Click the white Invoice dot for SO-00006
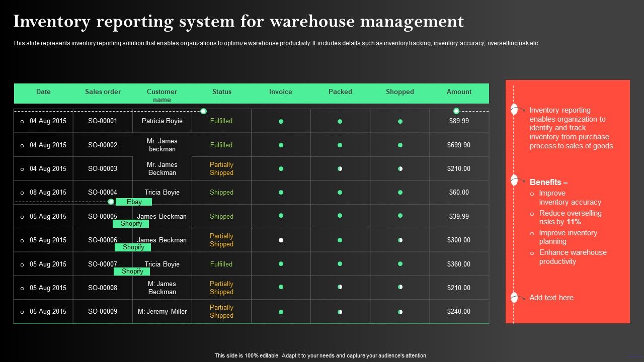The height and width of the screenshot is (362, 644). click(281, 240)
